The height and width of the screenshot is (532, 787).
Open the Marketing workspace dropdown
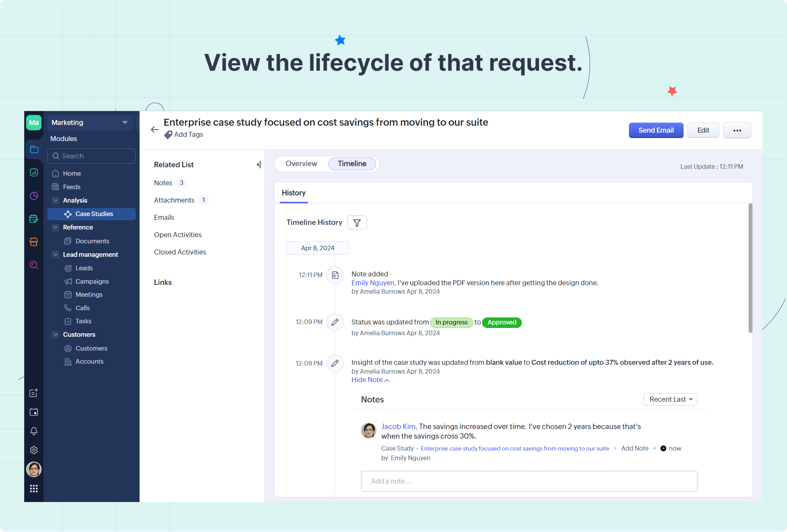90,123
